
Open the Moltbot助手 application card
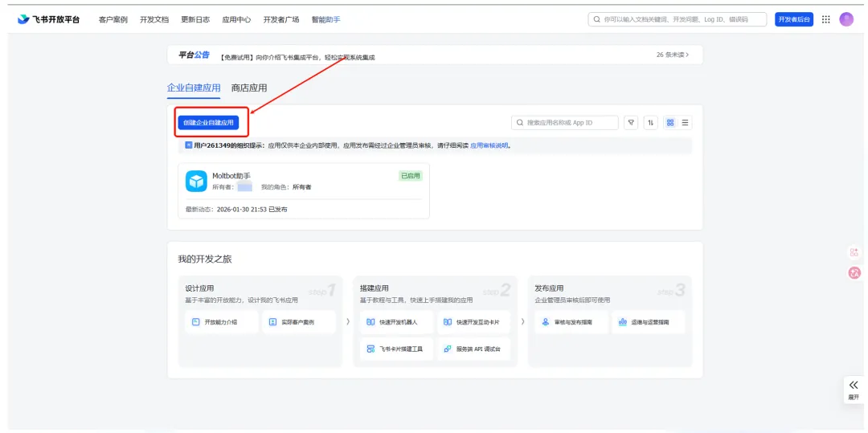pyautogui.click(x=303, y=190)
